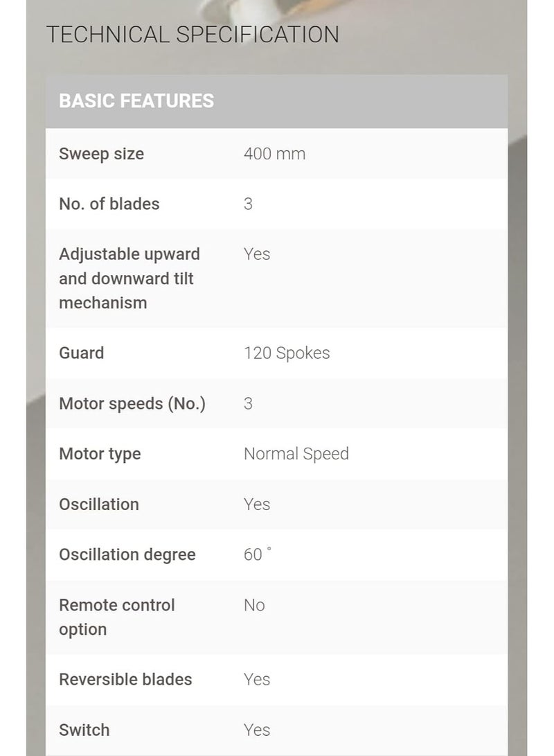Select the 60 degree oscillation value
This screenshot has width=554, height=756.
click(x=257, y=554)
